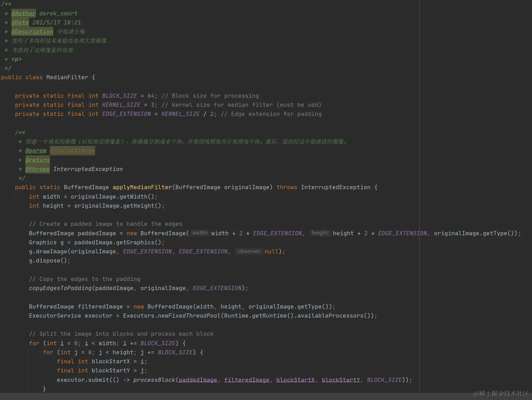The image size is (532, 400).
Task: Click BLOCK_SIZE in its constant declaration
Action: pyautogui.click(x=120, y=96)
